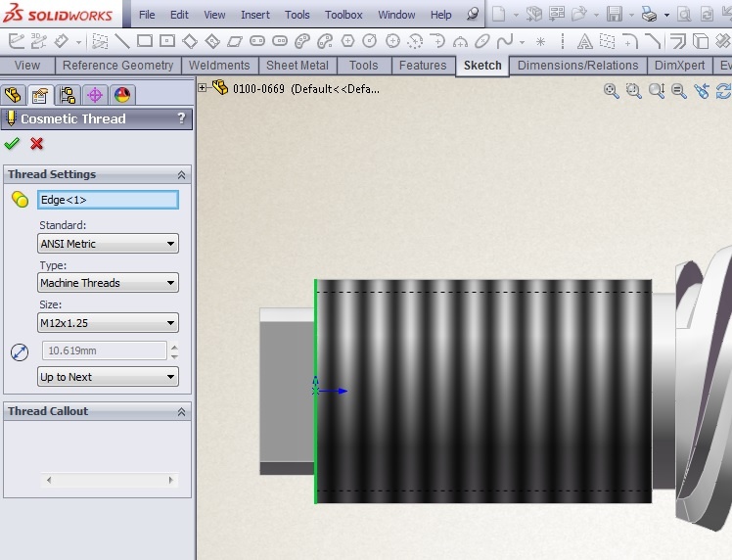The image size is (732, 560).
Task: Click the Print toolbar icon
Action: coord(649,14)
